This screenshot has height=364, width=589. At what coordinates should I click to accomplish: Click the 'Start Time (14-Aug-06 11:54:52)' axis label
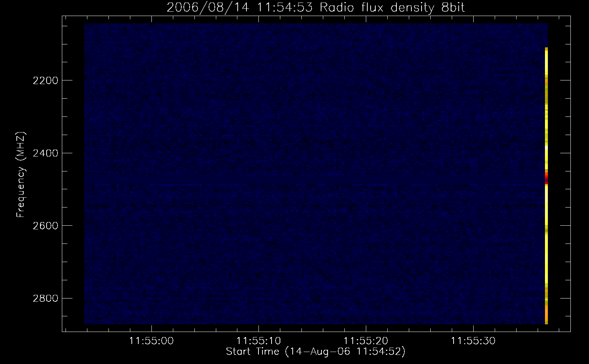tap(316, 352)
